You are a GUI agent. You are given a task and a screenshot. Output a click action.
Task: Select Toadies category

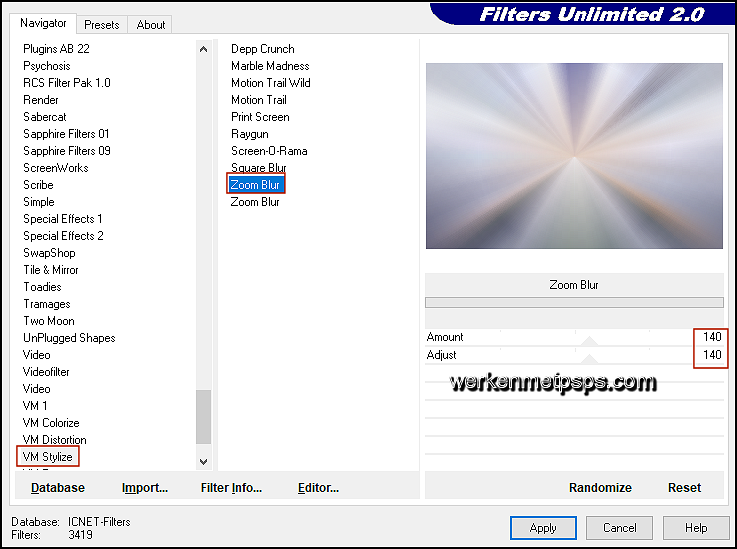(x=42, y=287)
